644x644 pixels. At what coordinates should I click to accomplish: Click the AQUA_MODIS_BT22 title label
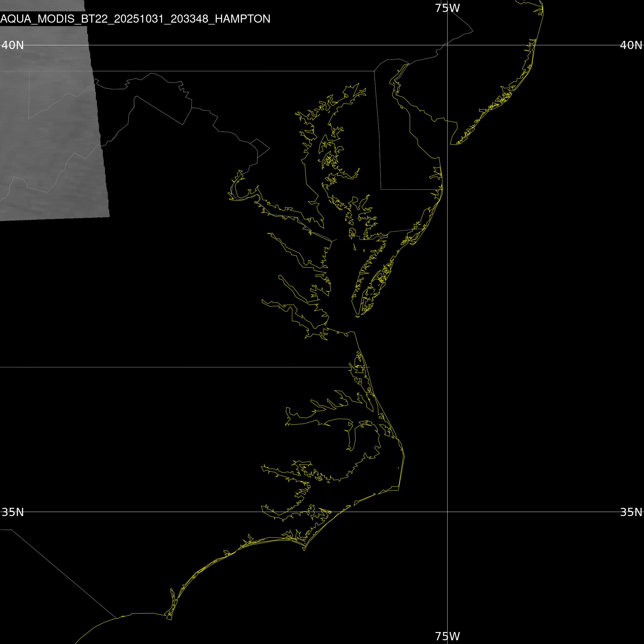(135, 19)
